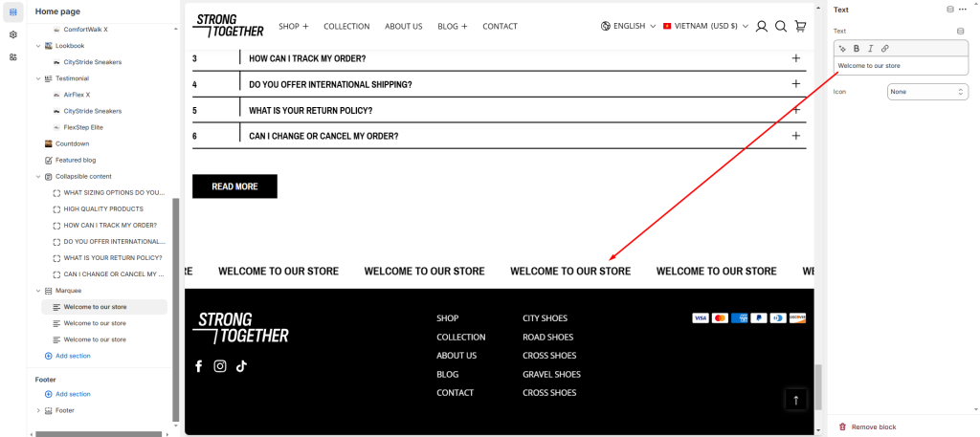Click the READ MORE button

point(235,186)
